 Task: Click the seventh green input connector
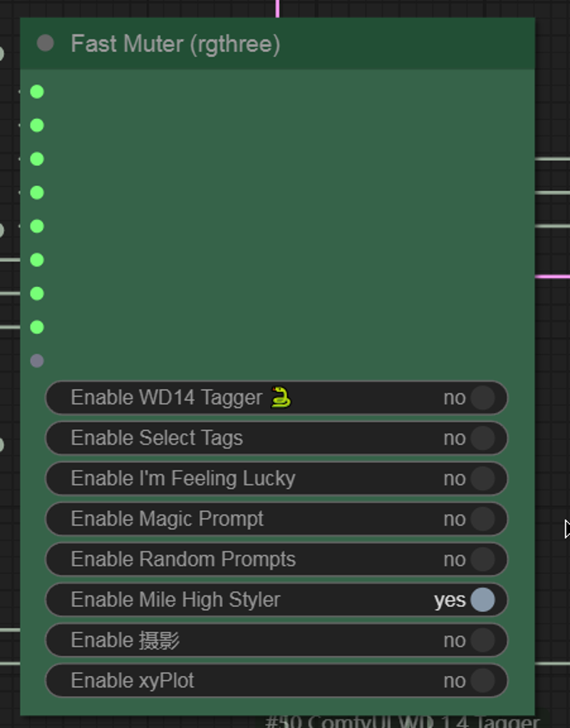37,294
